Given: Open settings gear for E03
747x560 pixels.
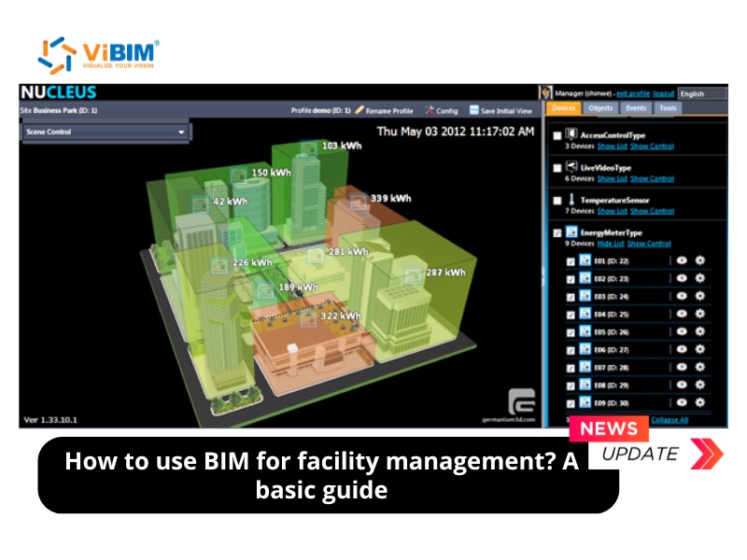Looking at the screenshot, I should point(699,296).
